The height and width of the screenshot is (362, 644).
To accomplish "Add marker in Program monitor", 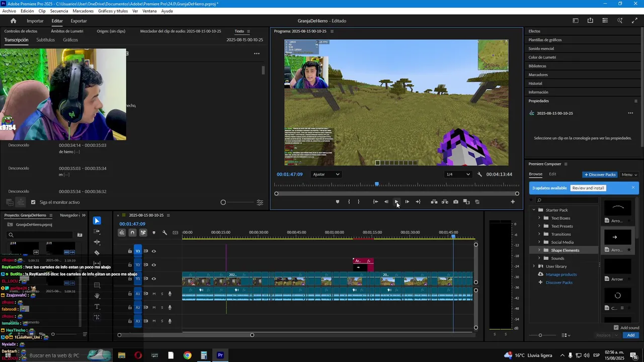I will pos(338,202).
